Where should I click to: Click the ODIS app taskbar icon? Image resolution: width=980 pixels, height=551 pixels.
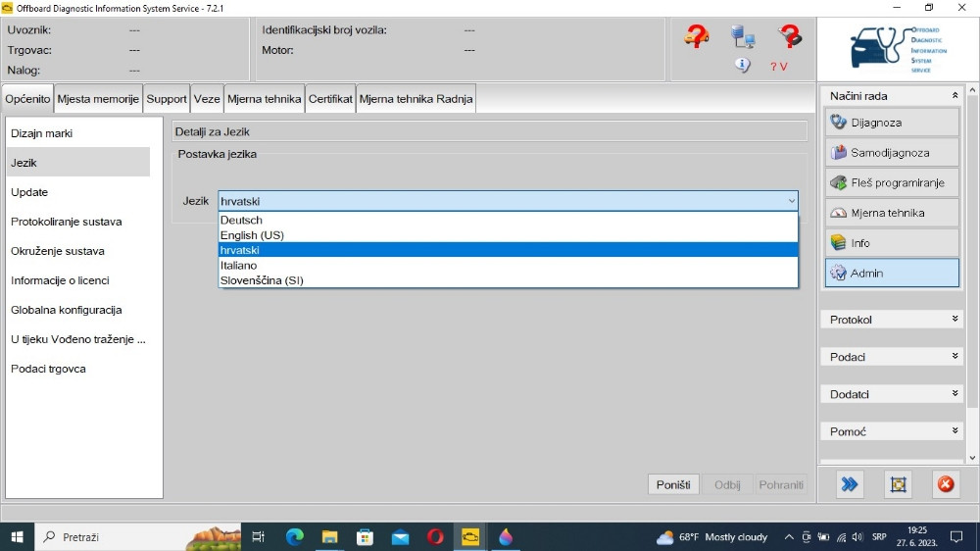point(470,536)
